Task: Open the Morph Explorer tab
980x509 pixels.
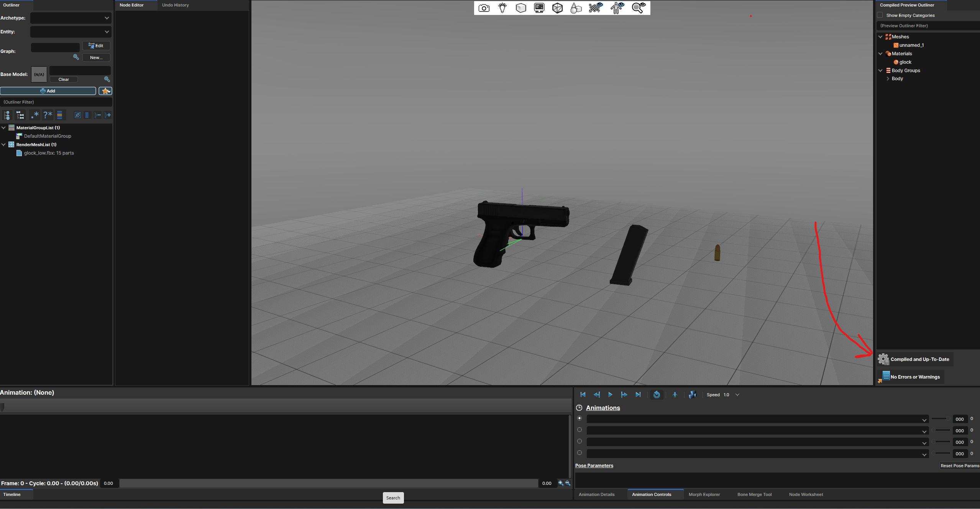Action: (704, 494)
